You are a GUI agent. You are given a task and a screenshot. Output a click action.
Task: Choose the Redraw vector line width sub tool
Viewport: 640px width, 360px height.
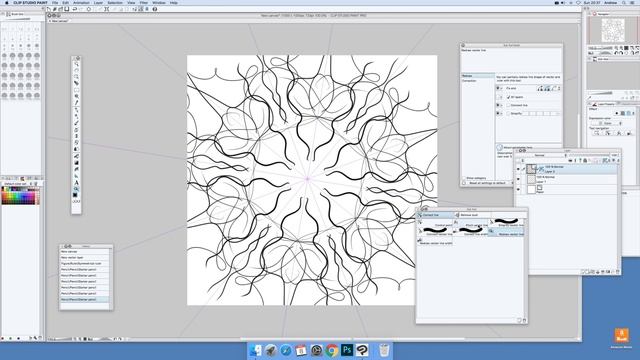click(436, 242)
